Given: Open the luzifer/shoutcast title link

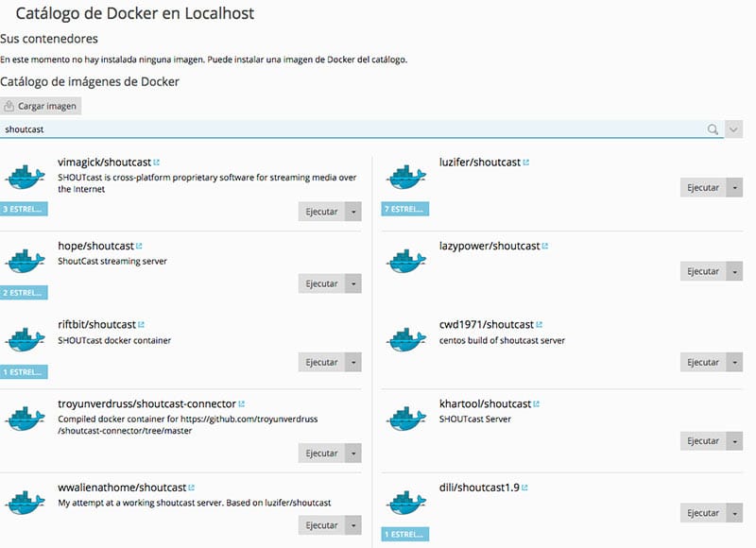Looking at the screenshot, I should (x=480, y=163).
